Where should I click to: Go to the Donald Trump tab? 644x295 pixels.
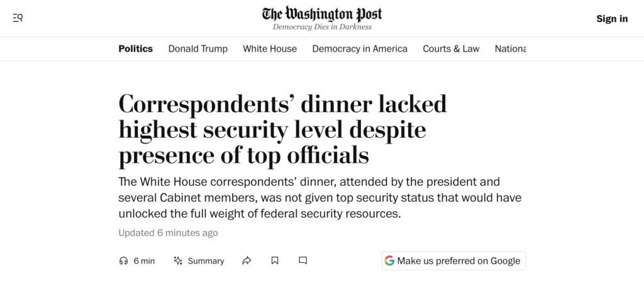[x=198, y=48]
